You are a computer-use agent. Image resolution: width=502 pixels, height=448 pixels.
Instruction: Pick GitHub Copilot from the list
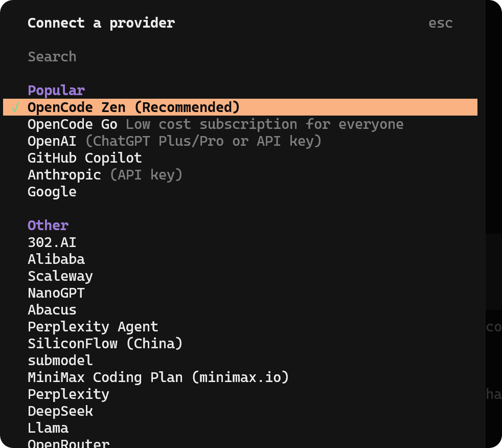click(x=84, y=158)
